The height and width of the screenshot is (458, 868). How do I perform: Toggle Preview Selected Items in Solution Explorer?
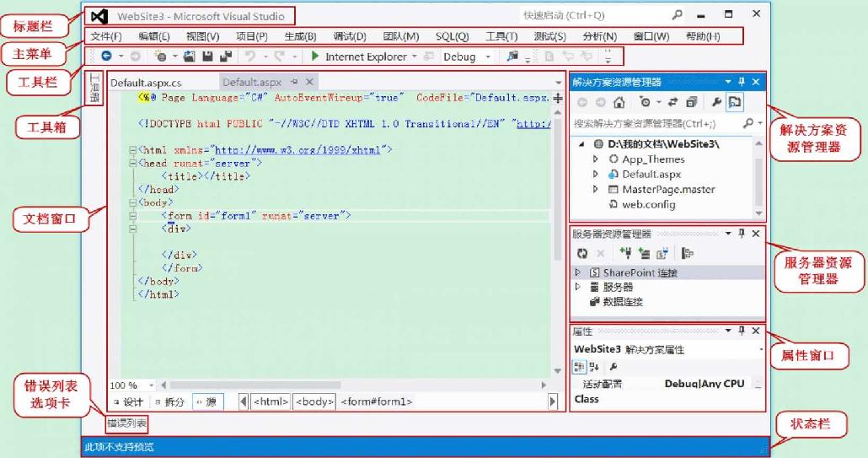coord(735,102)
